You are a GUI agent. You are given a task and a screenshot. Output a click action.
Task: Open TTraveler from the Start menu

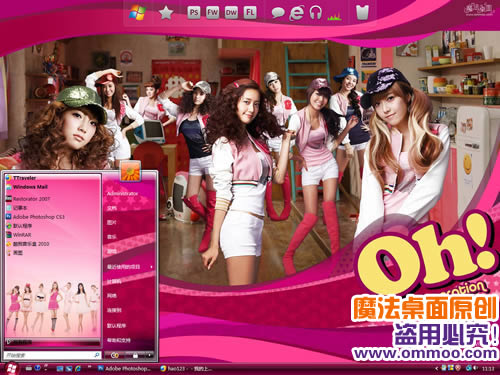[x=24, y=178]
